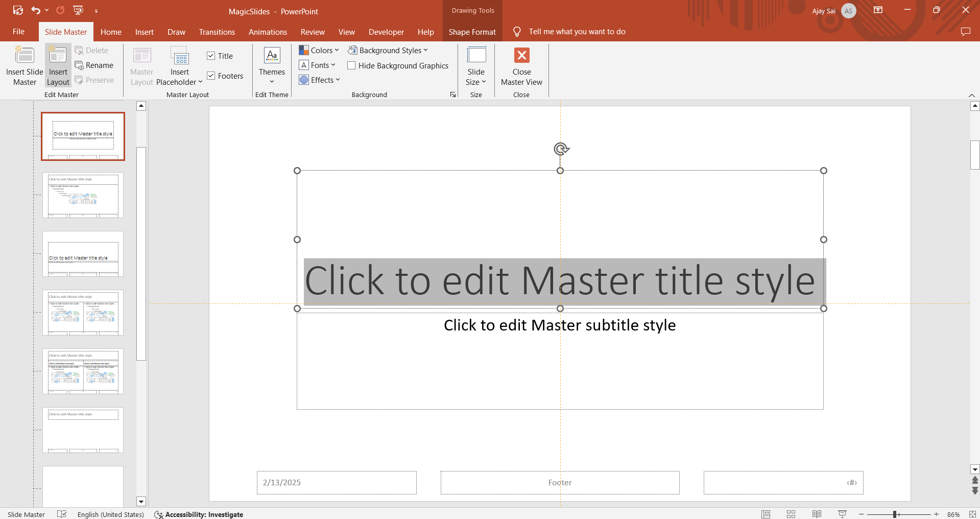Image resolution: width=980 pixels, height=519 pixels.
Task: Click the Insert Slide Master icon
Action: point(25,56)
